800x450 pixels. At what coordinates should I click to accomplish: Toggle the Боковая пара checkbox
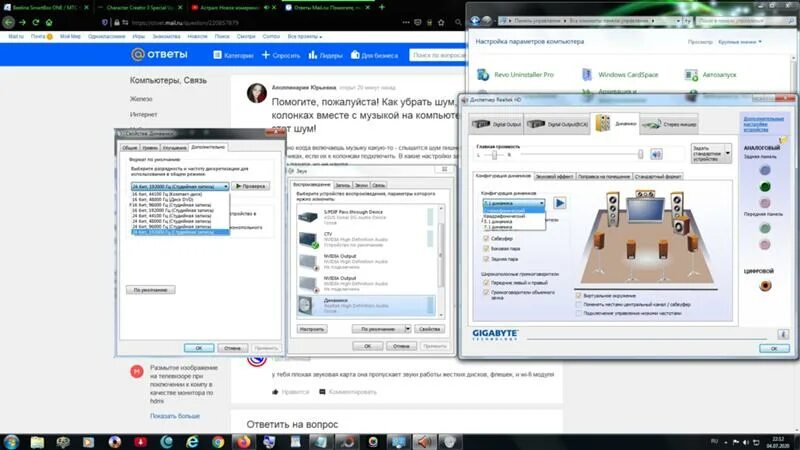point(486,248)
